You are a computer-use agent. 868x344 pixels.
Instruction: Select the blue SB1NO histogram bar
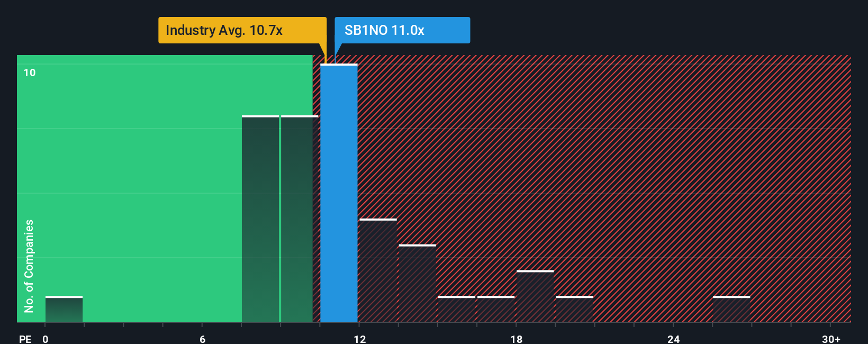coord(339,193)
